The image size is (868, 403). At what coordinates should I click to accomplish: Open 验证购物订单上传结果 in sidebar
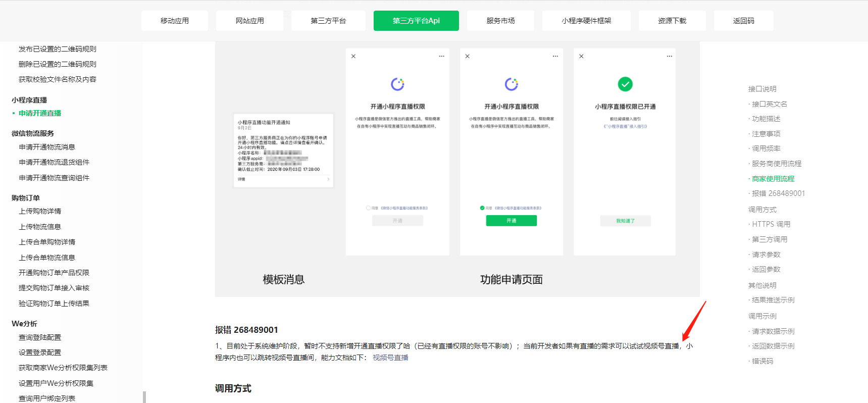(x=54, y=304)
